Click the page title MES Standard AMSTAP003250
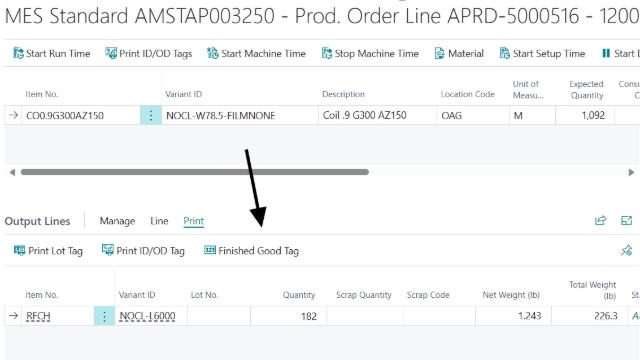The width and height of the screenshot is (640, 360). [140, 16]
